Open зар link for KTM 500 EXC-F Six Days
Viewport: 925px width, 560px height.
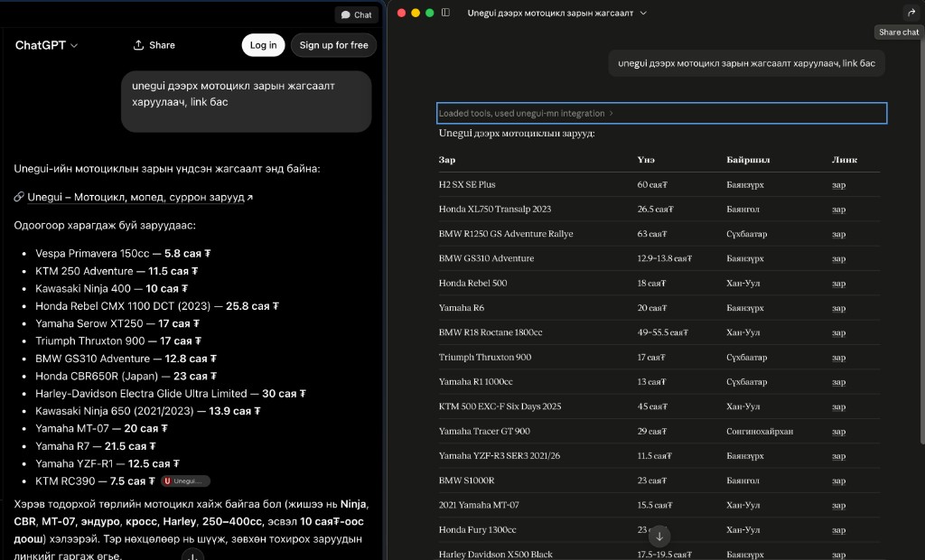click(838, 406)
